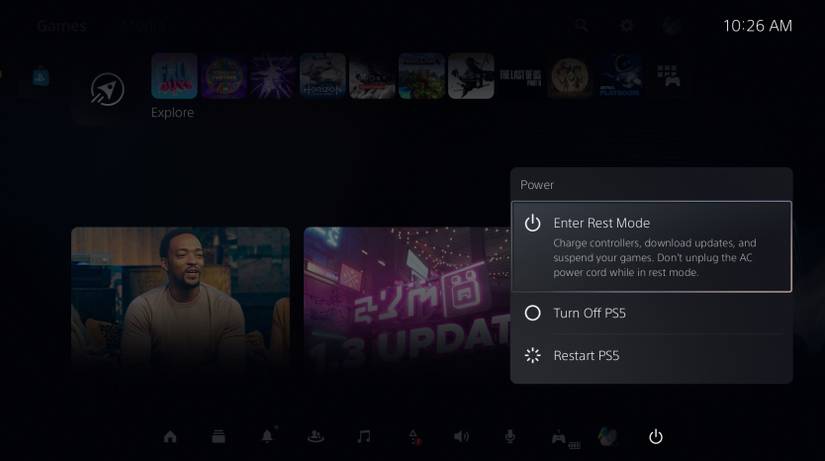The image size is (825, 461).
Task: Open the profile avatar in control center
Action: [x=607, y=437]
